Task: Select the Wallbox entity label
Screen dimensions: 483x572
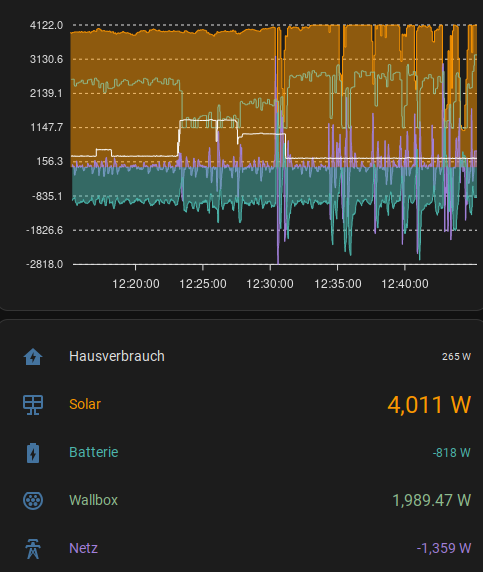Action: click(x=93, y=500)
